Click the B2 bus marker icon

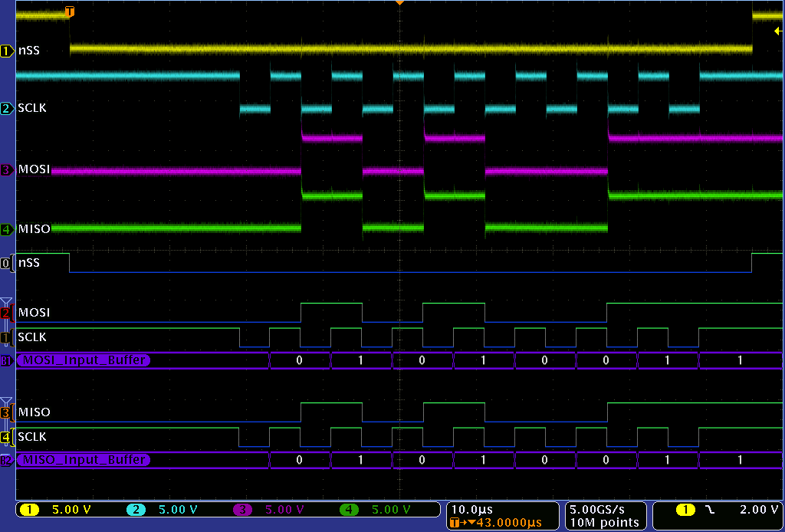(7, 460)
